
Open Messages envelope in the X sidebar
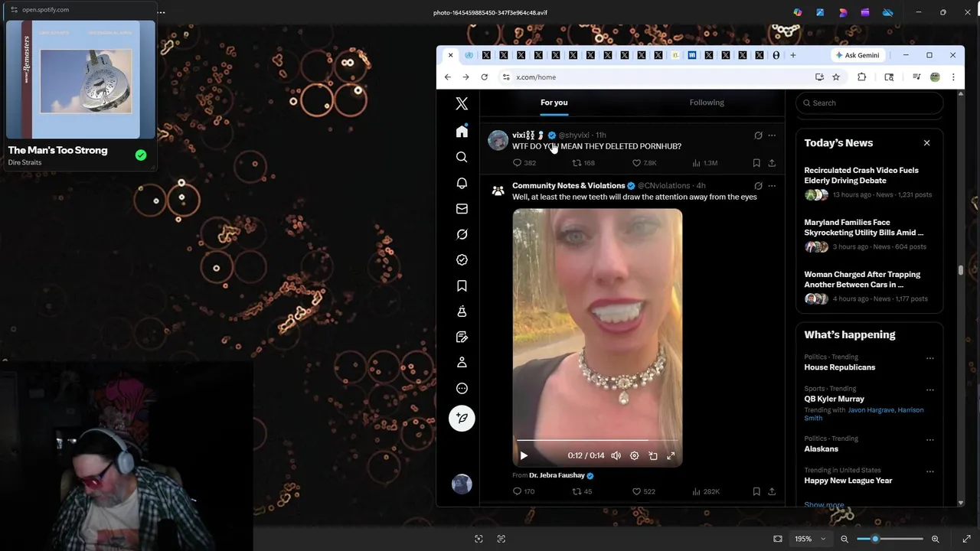point(462,208)
